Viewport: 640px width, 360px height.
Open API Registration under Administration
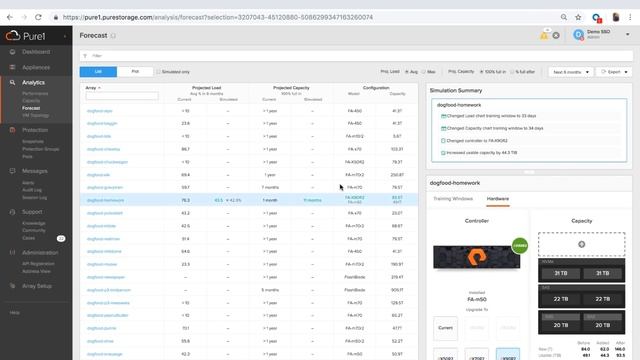(x=38, y=264)
